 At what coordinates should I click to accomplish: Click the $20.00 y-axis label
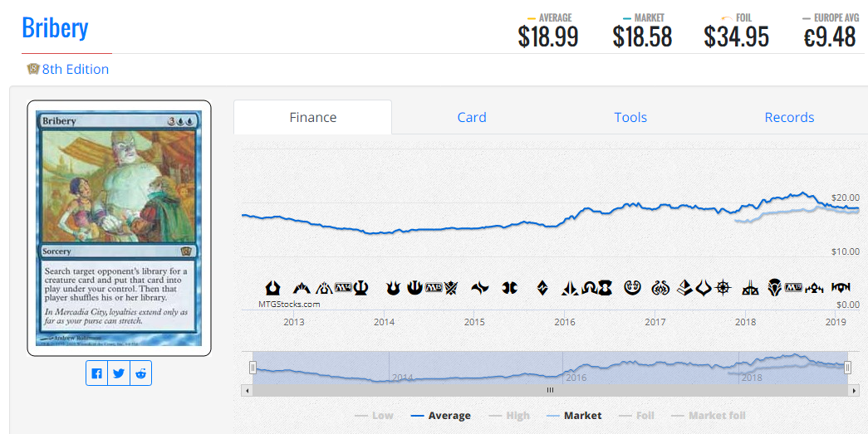[846, 197]
